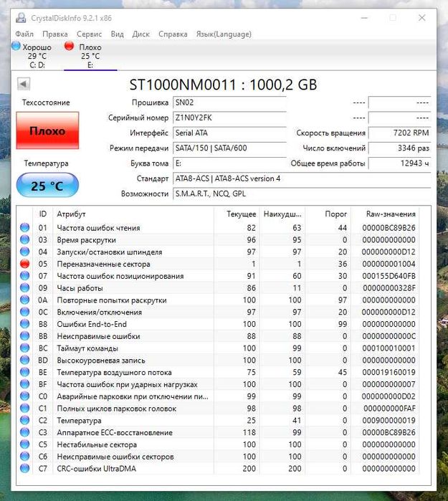Click the blue status icon for attribute C2
This screenshot has height=501, width=448.
[24, 420]
